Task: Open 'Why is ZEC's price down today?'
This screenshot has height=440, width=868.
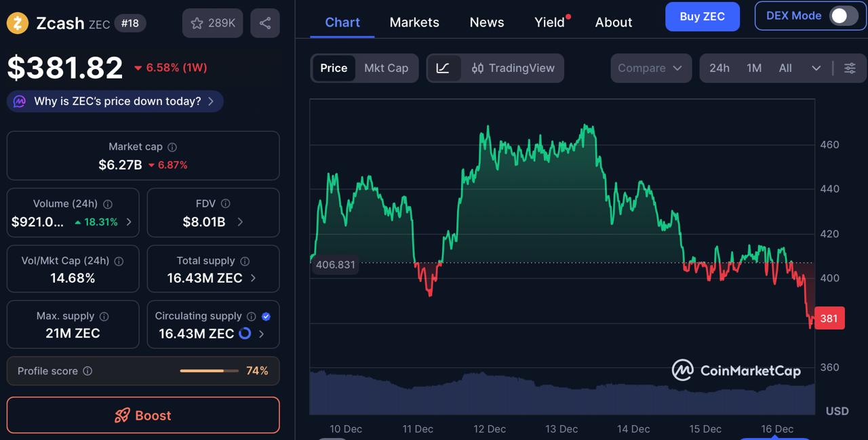Action: (115, 101)
